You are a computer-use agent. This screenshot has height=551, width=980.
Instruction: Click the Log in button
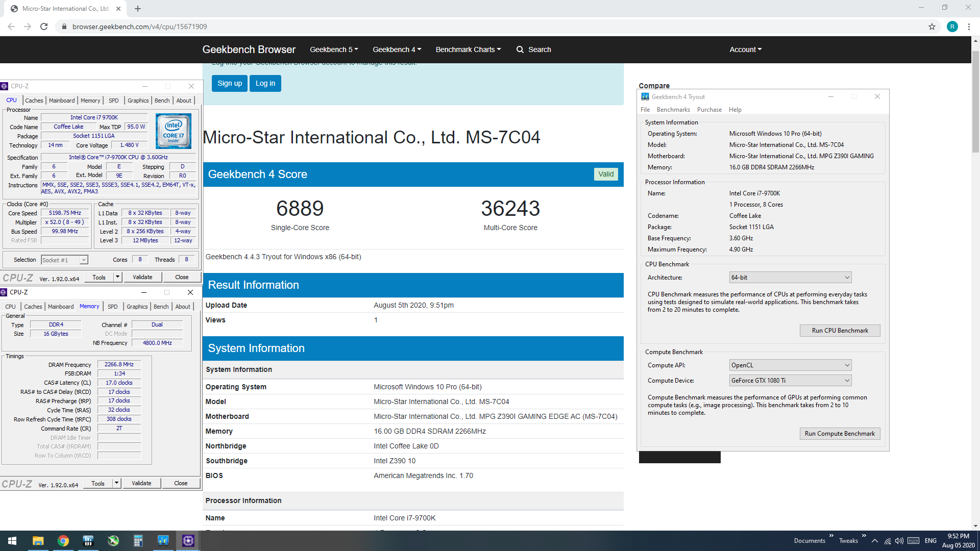(265, 83)
